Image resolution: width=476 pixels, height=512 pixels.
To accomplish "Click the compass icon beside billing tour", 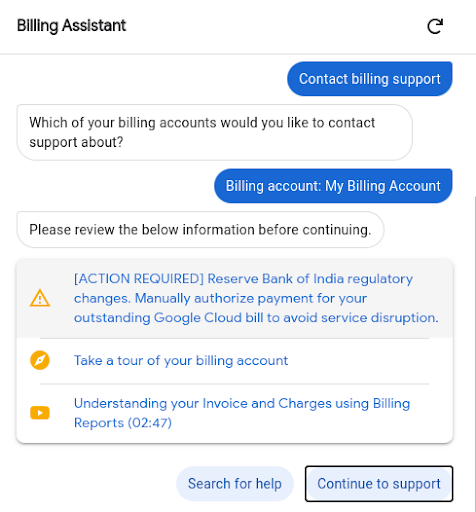I will (x=40, y=360).
